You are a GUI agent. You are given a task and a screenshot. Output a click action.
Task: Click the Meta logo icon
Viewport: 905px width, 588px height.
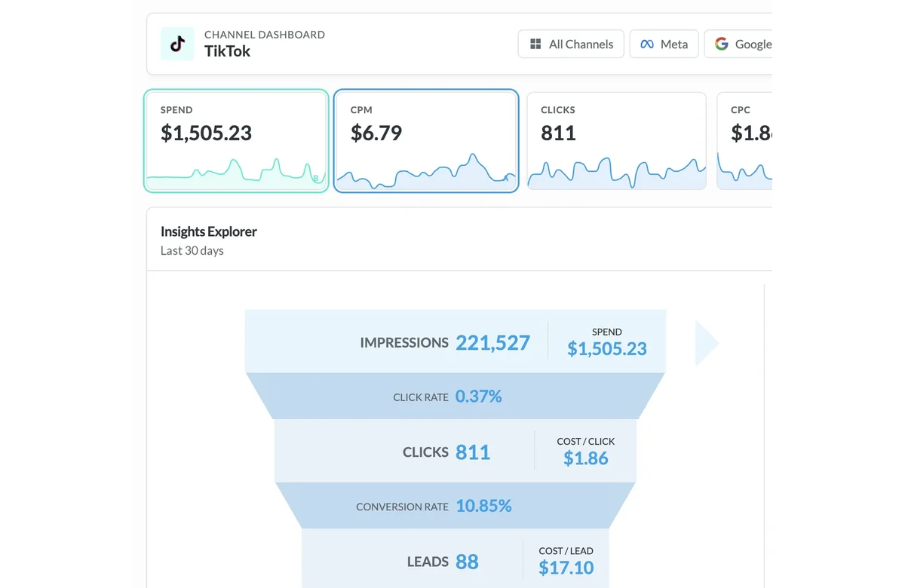[647, 44]
